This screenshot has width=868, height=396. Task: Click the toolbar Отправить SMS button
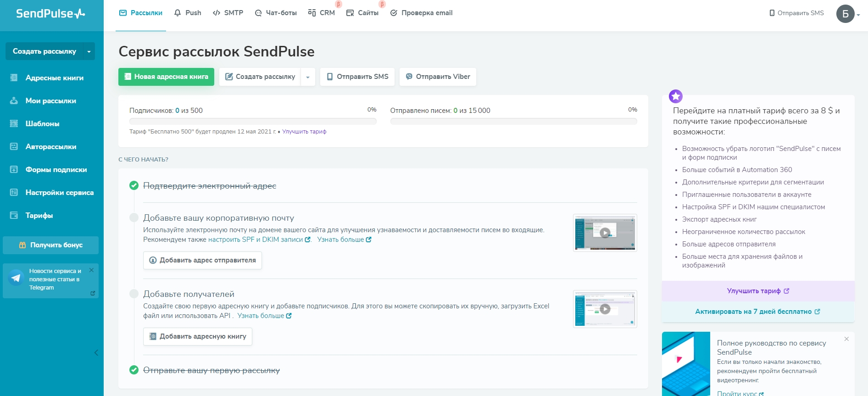(x=357, y=77)
